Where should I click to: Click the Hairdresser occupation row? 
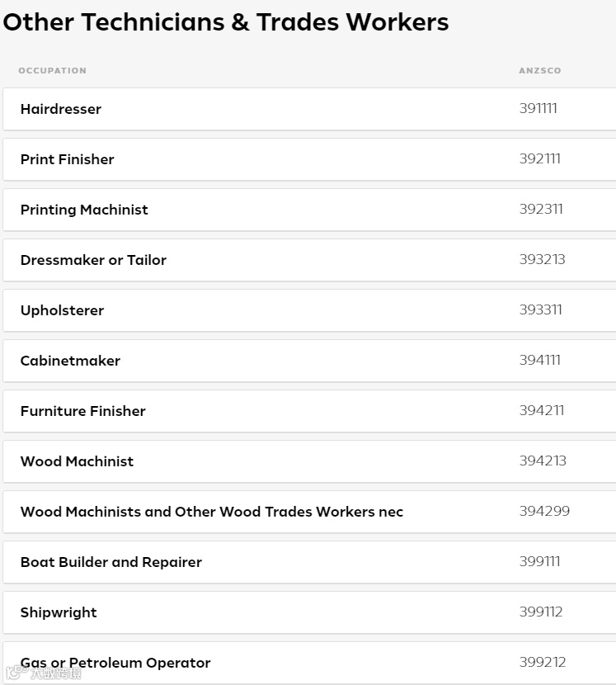click(61, 109)
